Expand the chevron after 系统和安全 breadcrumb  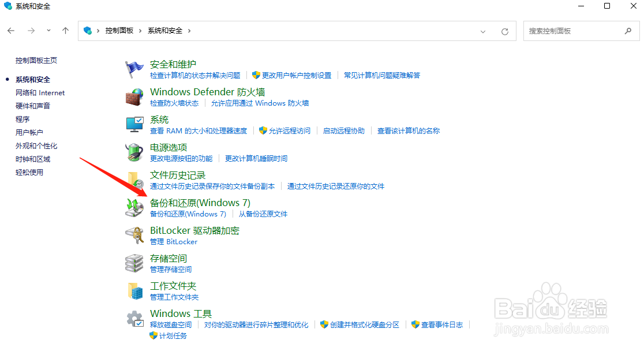point(189,31)
